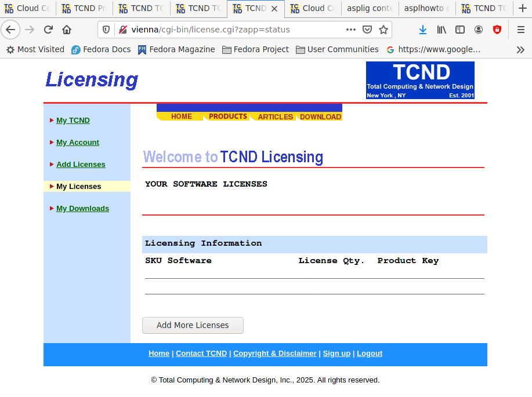Click the Firefox reload page icon

[48, 30]
